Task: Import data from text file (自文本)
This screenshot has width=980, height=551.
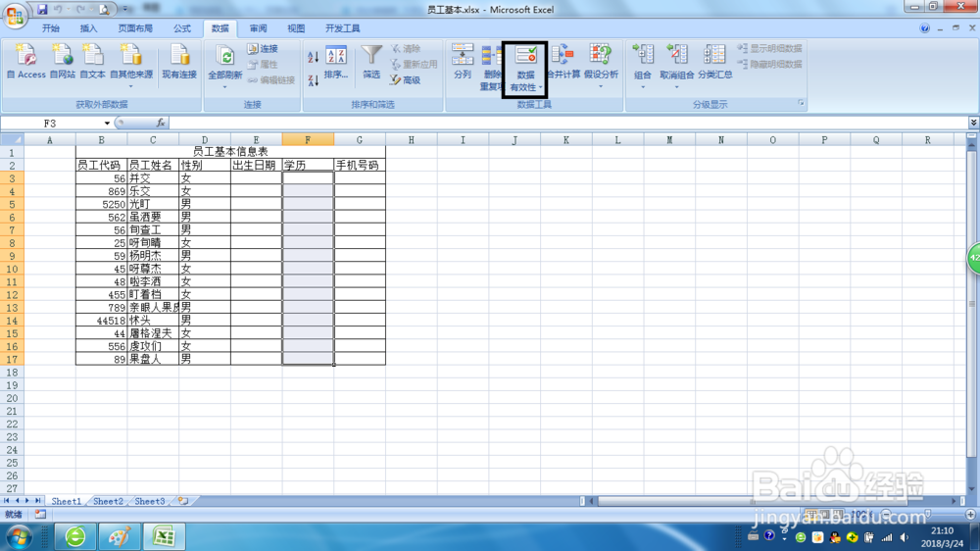Action: [x=92, y=62]
